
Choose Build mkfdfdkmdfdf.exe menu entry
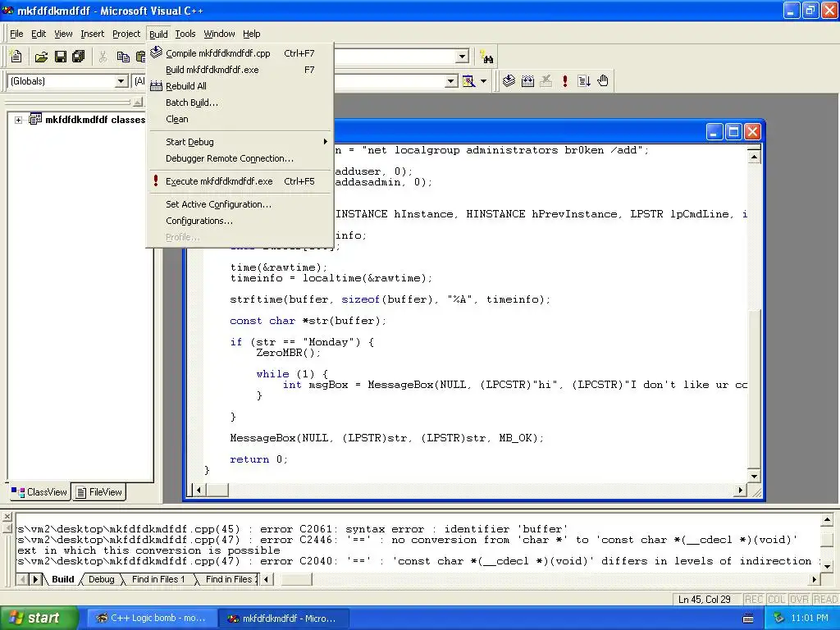239,70
